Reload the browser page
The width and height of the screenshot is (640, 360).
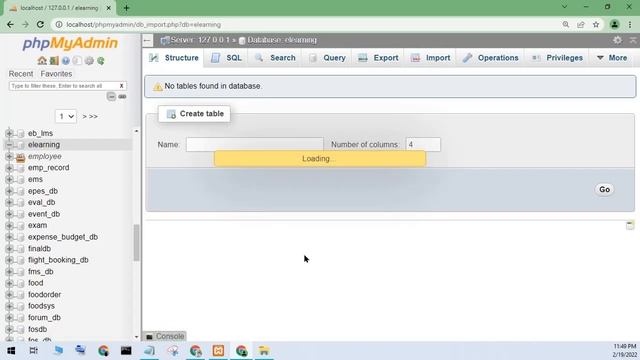click(x=40, y=24)
